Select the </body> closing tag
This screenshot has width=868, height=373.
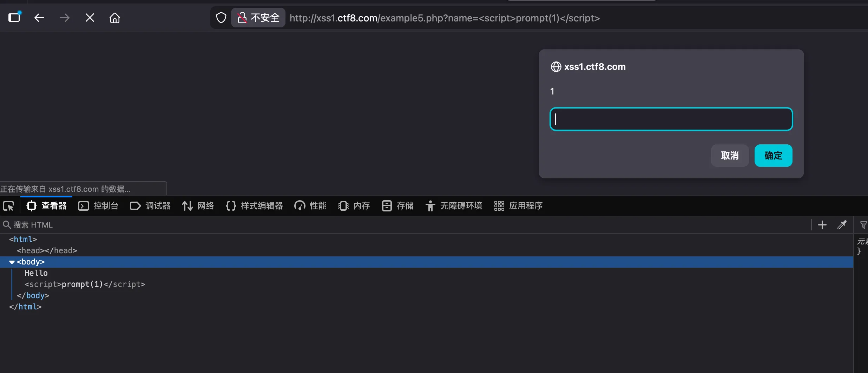tap(33, 295)
